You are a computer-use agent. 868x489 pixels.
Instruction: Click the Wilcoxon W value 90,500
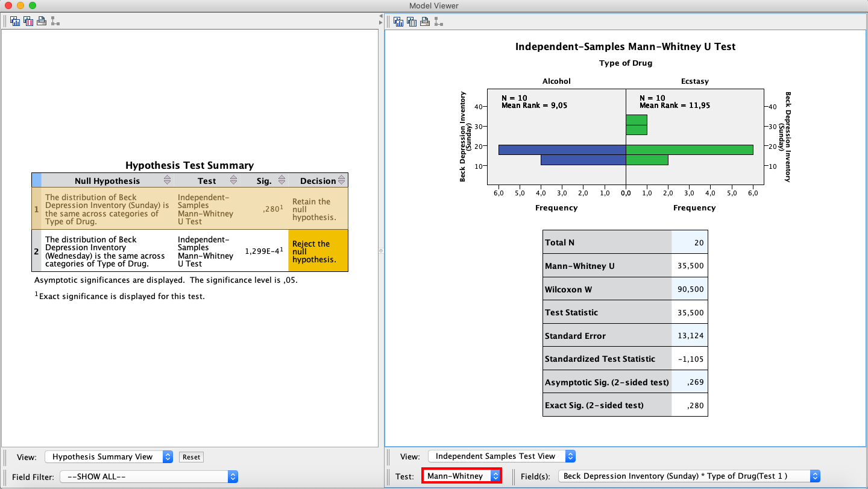[x=690, y=289]
